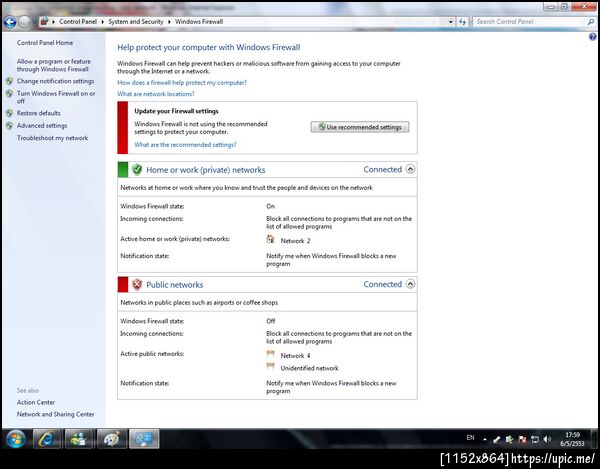Image resolution: width=600 pixels, height=469 pixels.
Task: Click Use recommended settings button
Action: point(360,127)
